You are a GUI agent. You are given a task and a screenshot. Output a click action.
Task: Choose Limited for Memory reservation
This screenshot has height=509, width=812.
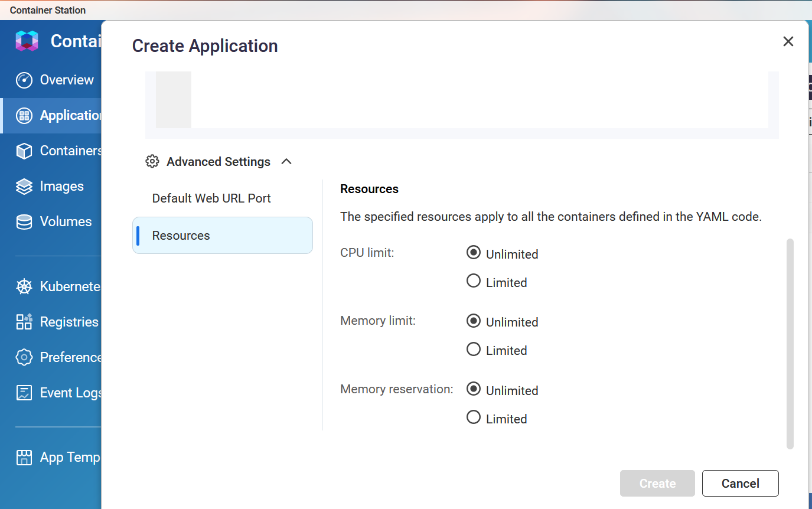pyautogui.click(x=474, y=418)
